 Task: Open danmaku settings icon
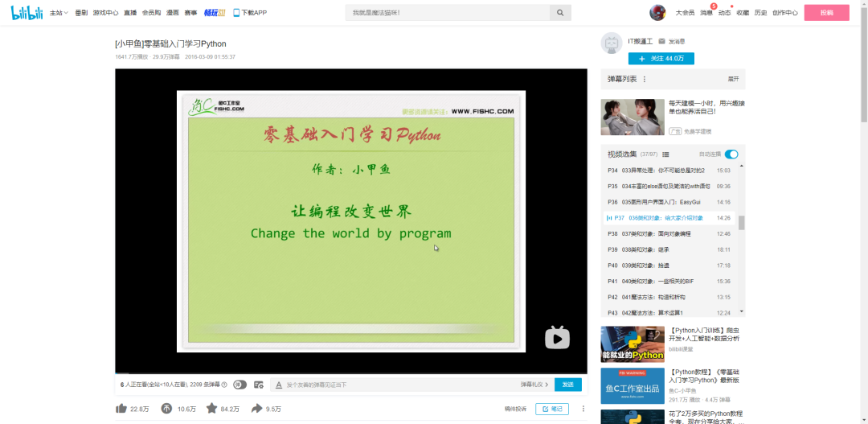point(259,385)
